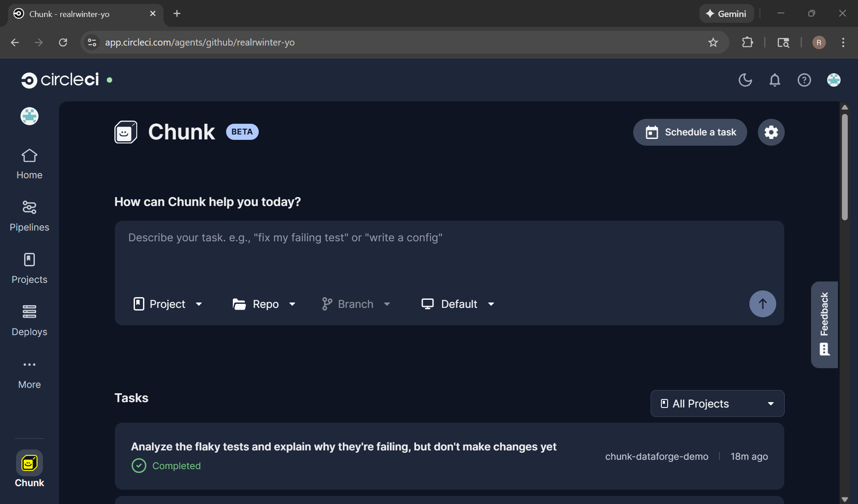
Task: Open the Feedback panel on right edge
Action: (824, 325)
